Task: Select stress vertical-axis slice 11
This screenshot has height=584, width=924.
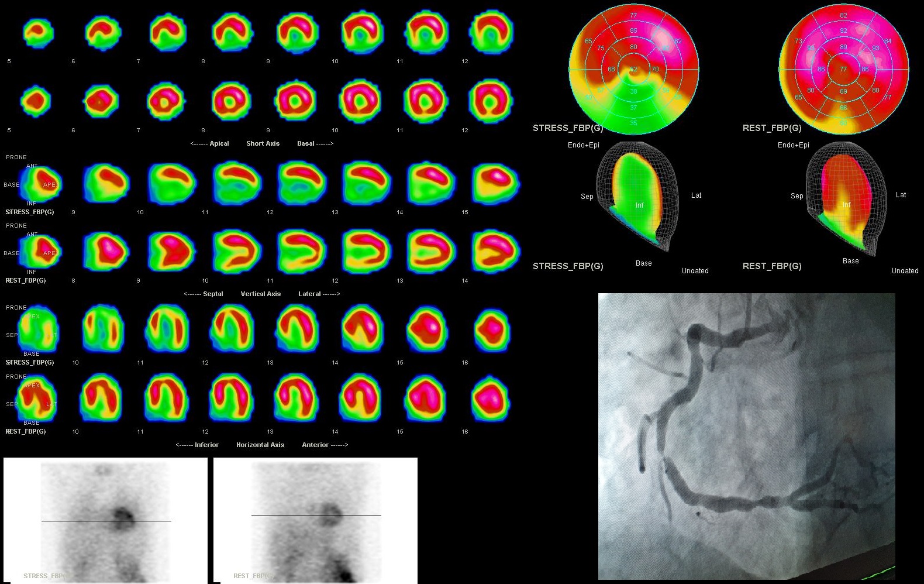Action: [236, 183]
